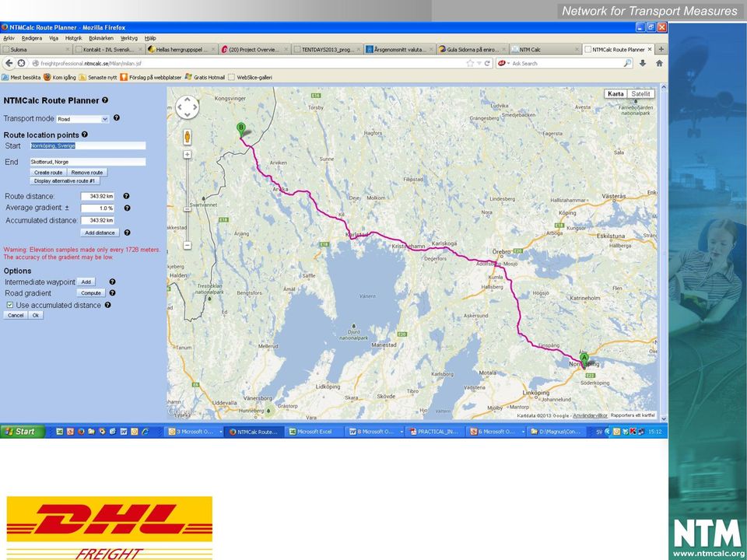
Task: Switch to Microsoft Excel taskbar item
Action: (314, 432)
